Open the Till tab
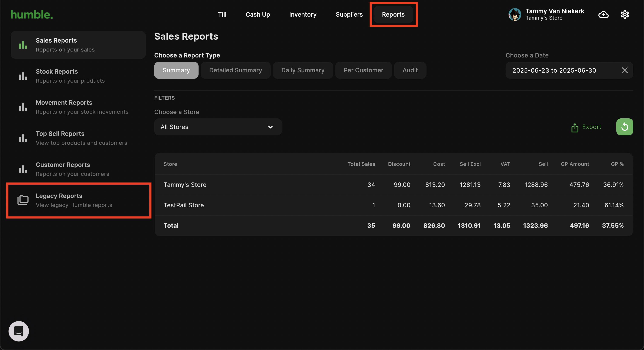644x350 pixels. coord(222,14)
